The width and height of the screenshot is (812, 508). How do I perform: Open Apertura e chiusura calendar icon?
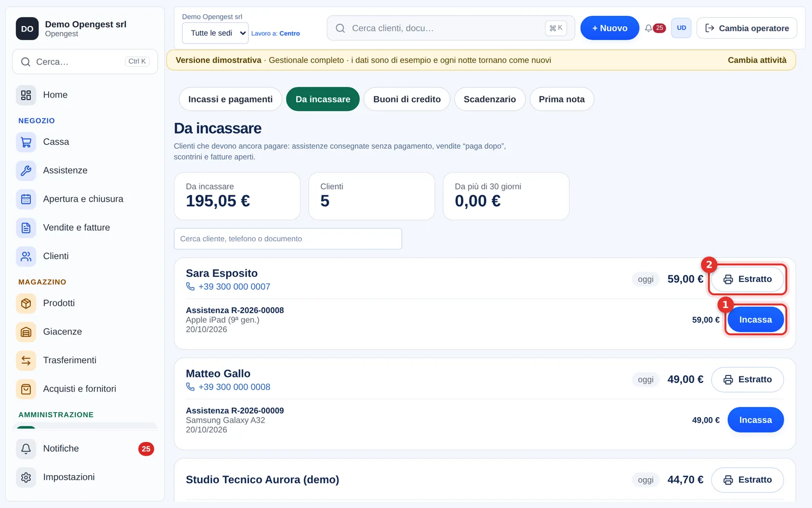(26, 199)
